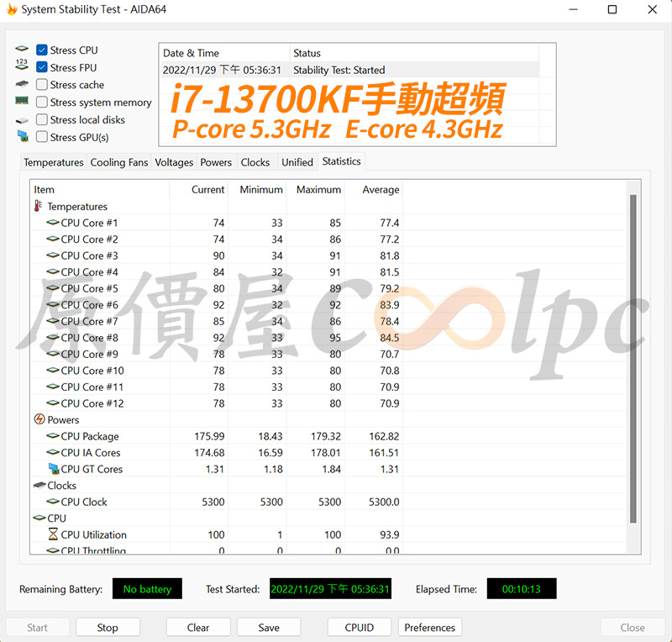
Task: Click the CPU GT Cores monitor icon
Action: coord(54,468)
